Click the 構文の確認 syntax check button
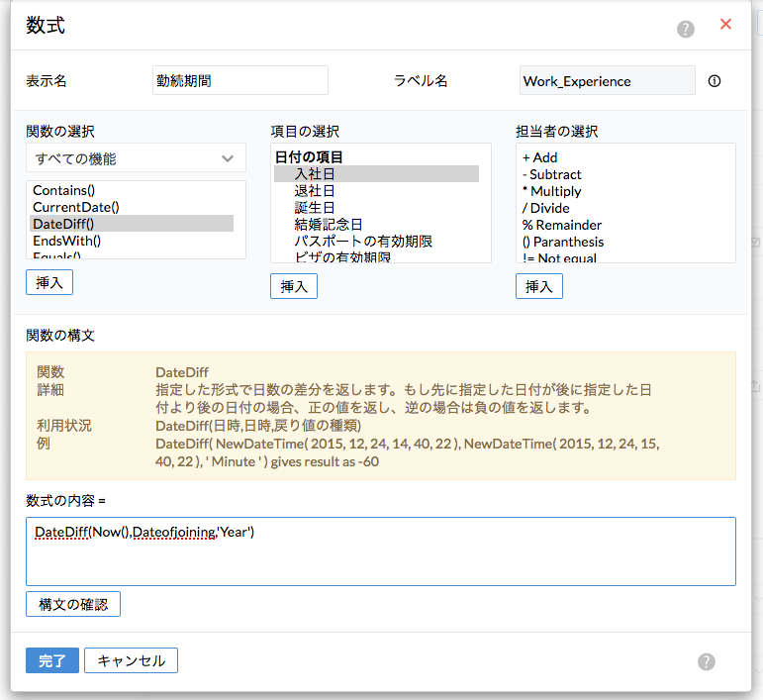 tap(73, 604)
